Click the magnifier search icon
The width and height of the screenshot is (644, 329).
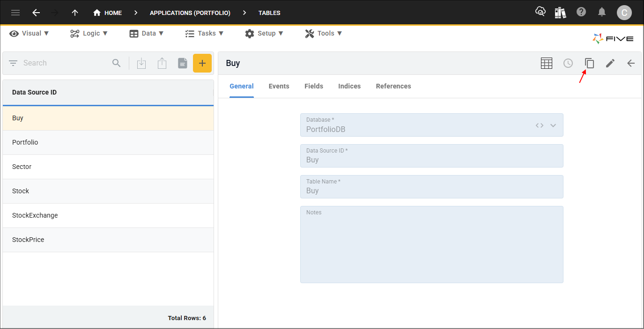coord(117,63)
